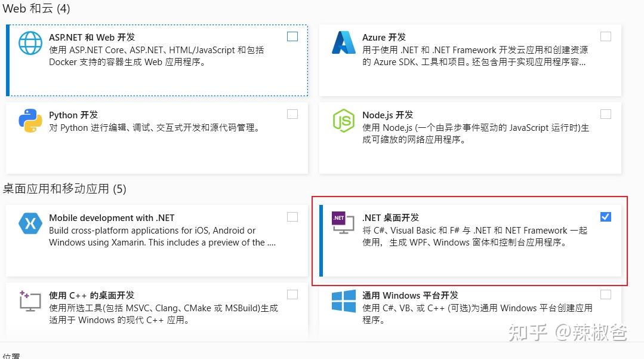The image size is (644, 359).
Task: Click the .NET desktop monitor icon
Action: coord(343,223)
